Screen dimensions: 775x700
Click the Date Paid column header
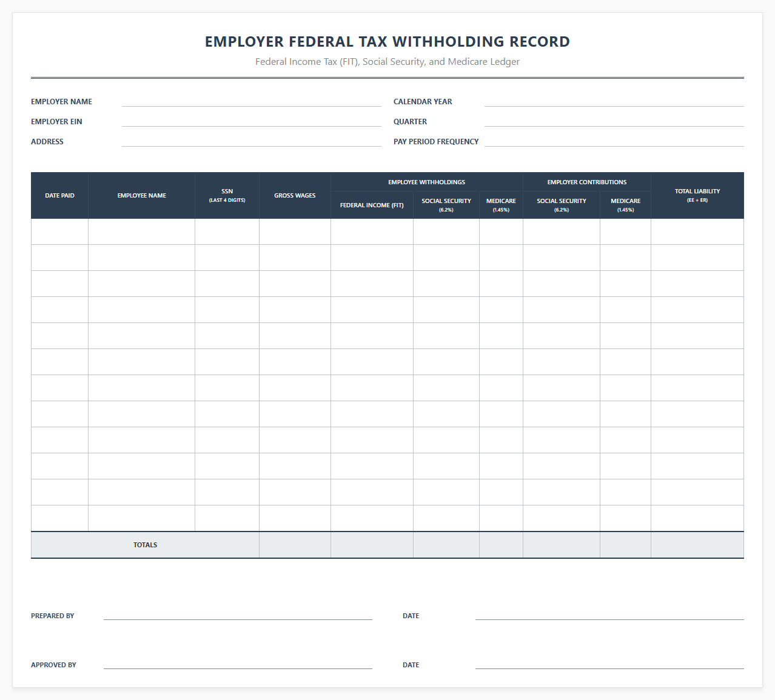pos(59,195)
